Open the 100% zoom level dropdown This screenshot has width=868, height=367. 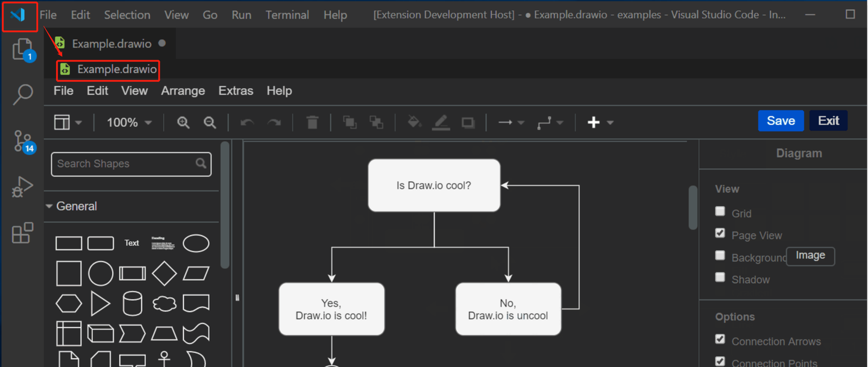click(x=128, y=122)
